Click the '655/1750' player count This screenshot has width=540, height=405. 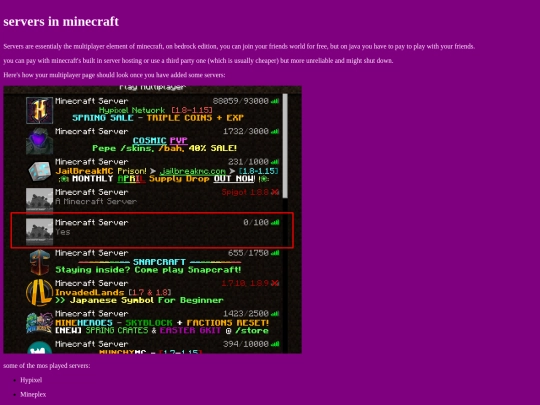(248, 253)
